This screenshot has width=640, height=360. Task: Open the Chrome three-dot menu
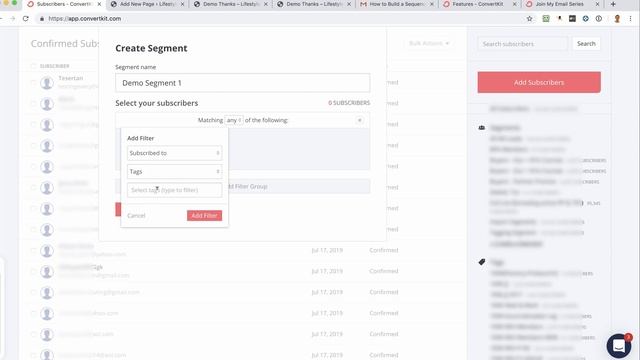pos(630,19)
